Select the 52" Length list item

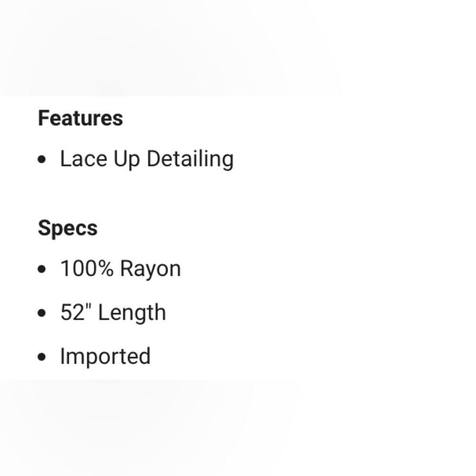pyautogui.click(x=113, y=313)
